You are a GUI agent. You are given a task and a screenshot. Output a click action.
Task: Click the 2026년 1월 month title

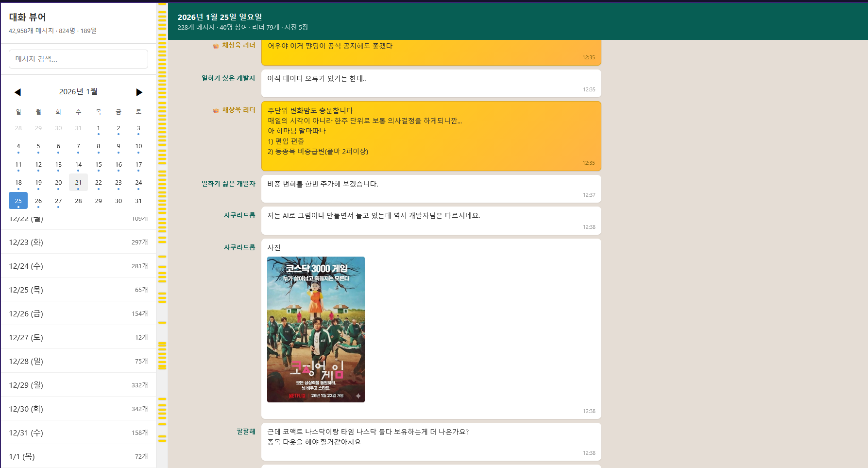pos(78,91)
